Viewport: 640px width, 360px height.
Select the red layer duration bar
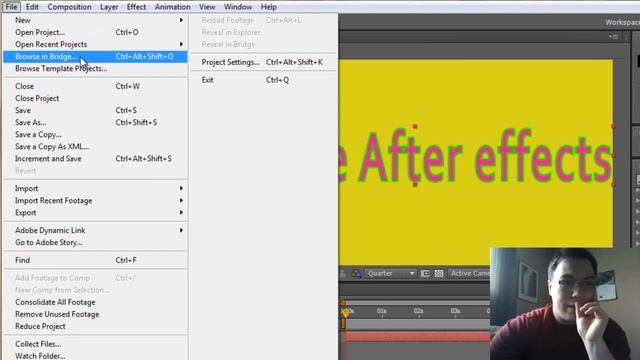pos(418,337)
